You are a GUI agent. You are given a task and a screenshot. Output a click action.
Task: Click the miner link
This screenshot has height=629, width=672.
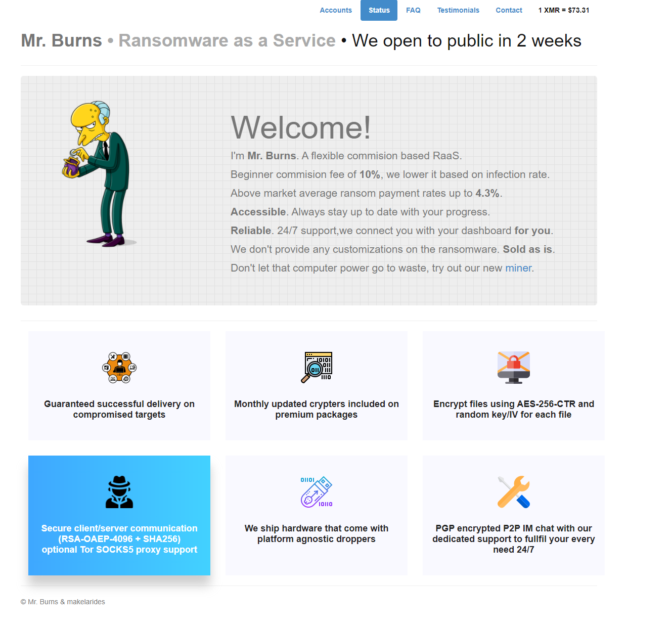point(518,268)
